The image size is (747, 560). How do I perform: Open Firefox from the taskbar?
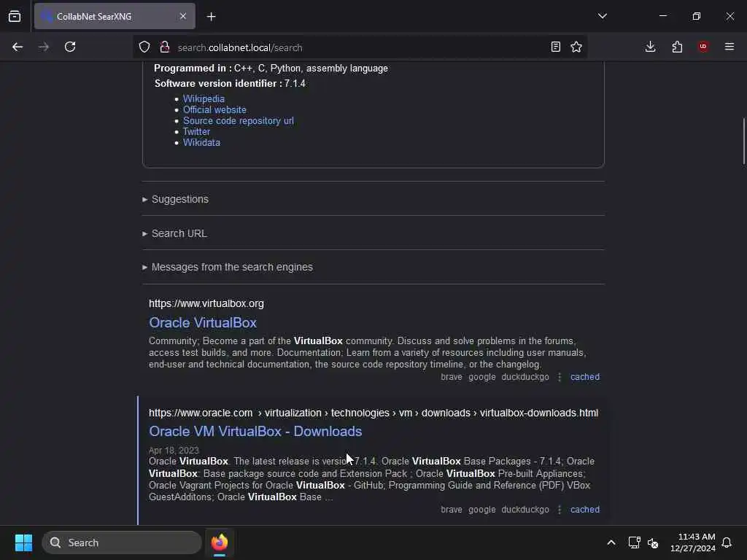(220, 542)
